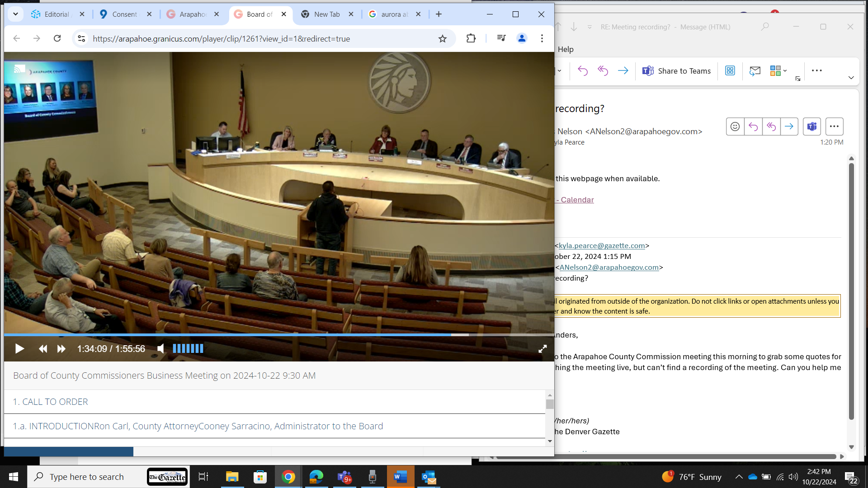
Task: Switch to the Consent tab in Chrome
Action: 126,14
